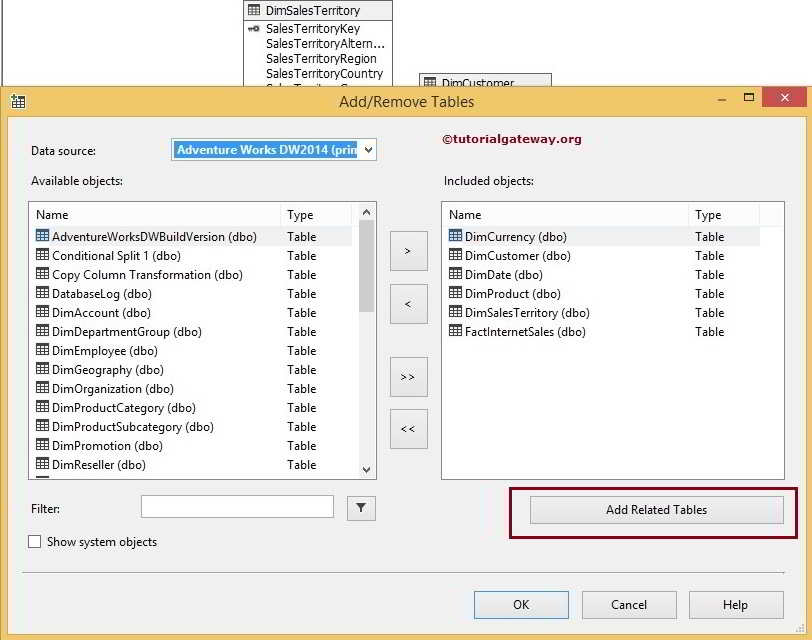The width and height of the screenshot is (812, 640).
Task: Click the filter funnel icon
Action: 360,508
